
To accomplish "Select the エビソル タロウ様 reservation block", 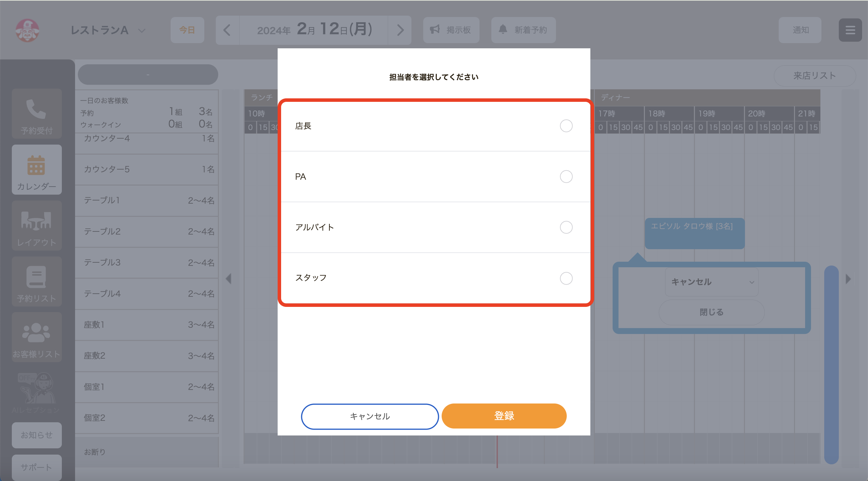I will pos(695,233).
